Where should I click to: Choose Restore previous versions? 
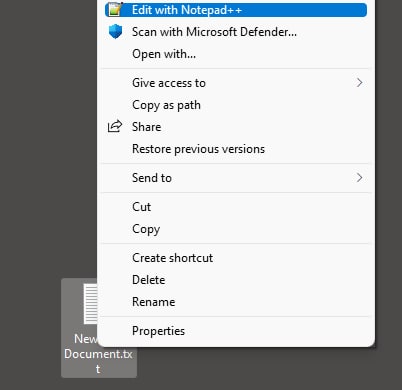pos(236,149)
